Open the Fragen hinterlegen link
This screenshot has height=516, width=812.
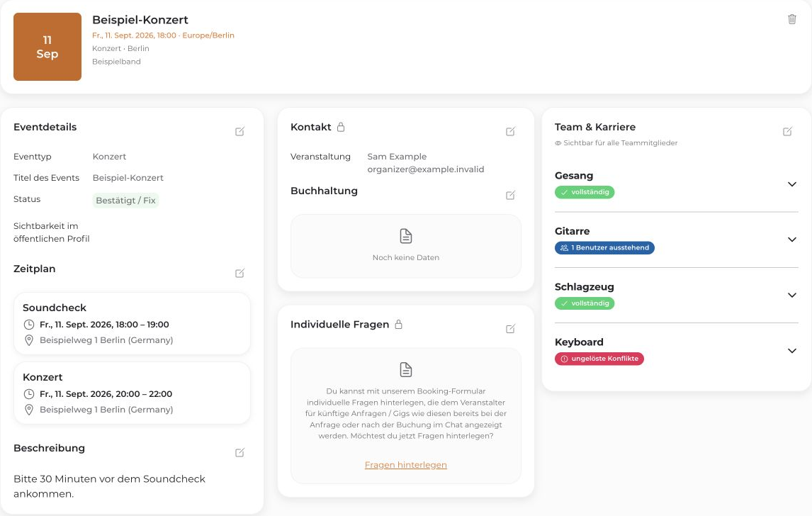pyautogui.click(x=405, y=465)
